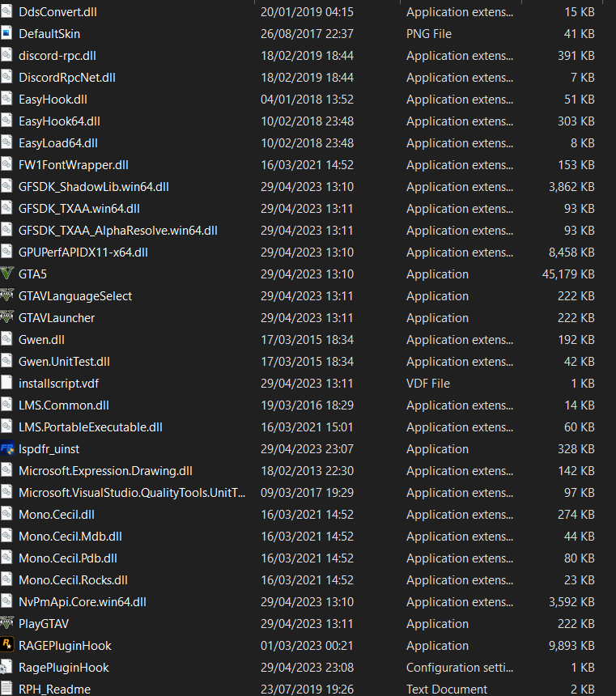Click the Text Document type cell
The image size is (616, 696).
(x=447, y=690)
